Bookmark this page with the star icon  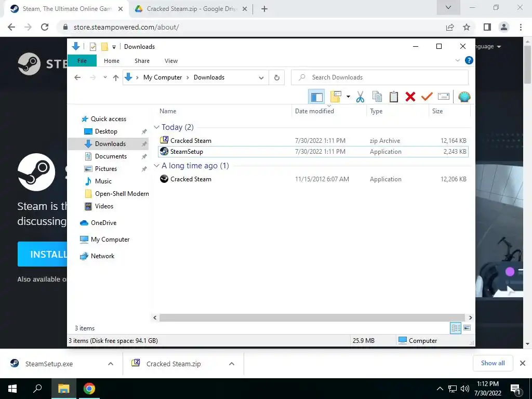(467, 27)
